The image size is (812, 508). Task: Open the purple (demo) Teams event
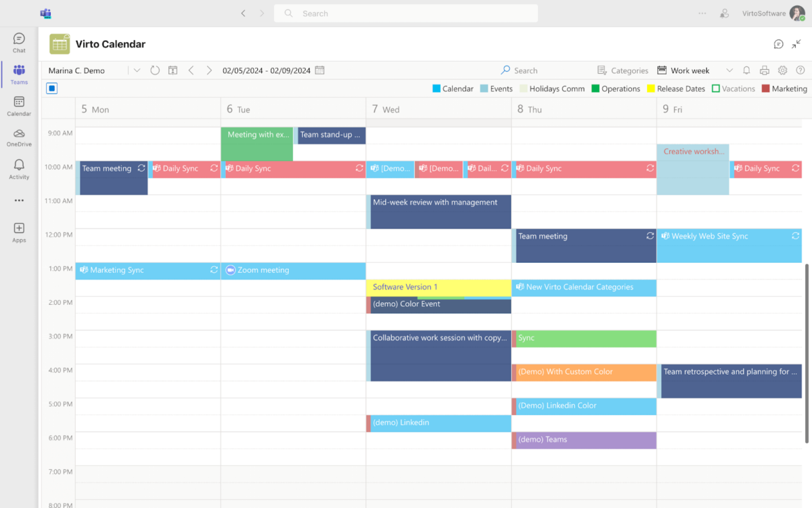coord(584,440)
